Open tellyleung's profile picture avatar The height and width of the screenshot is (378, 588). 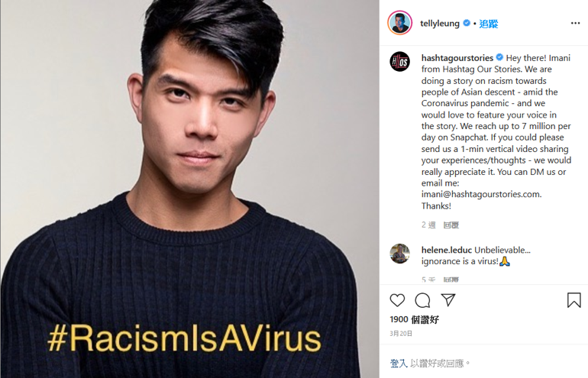pyautogui.click(x=399, y=23)
